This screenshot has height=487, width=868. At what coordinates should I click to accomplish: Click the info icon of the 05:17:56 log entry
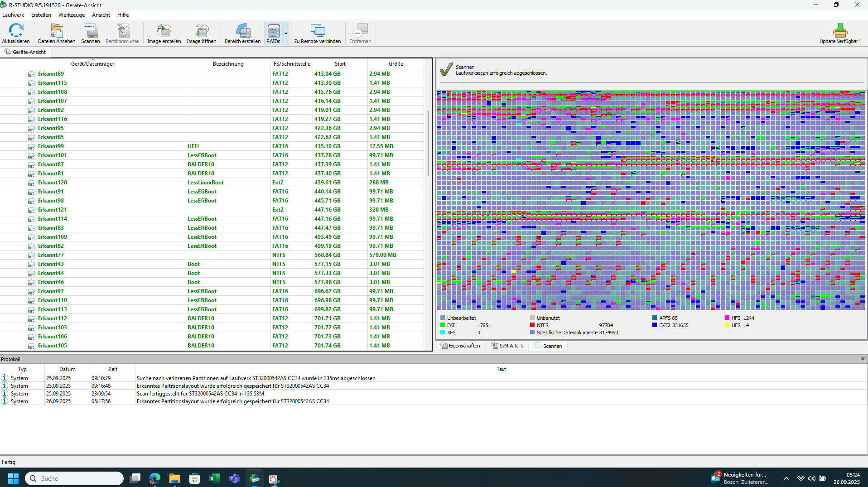[5, 401]
